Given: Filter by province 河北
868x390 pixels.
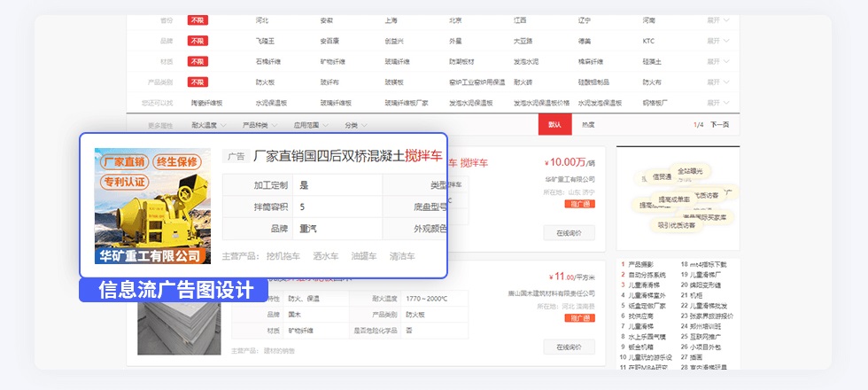Looking at the screenshot, I should [262, 20].
